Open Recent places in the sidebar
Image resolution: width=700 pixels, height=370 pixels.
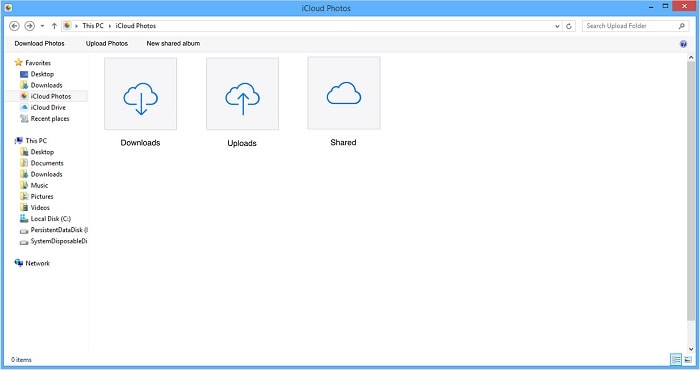50,119
